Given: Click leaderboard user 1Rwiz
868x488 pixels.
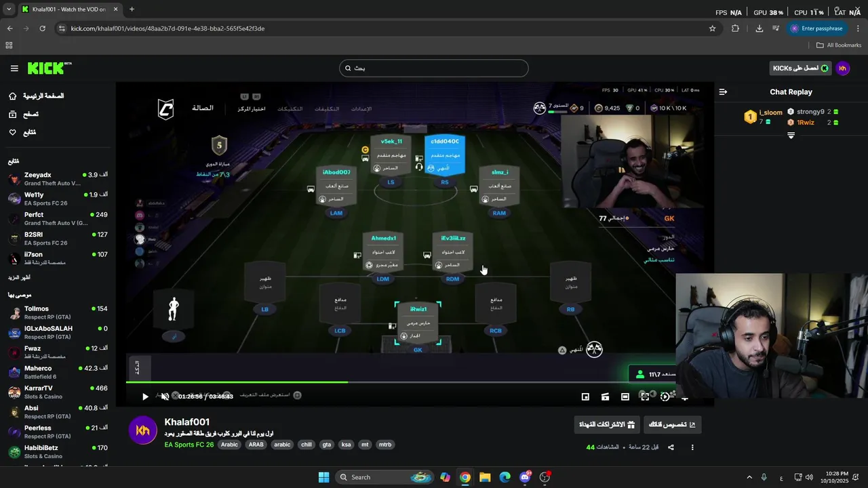Looking at the screenshot, I should coord(805,122).
